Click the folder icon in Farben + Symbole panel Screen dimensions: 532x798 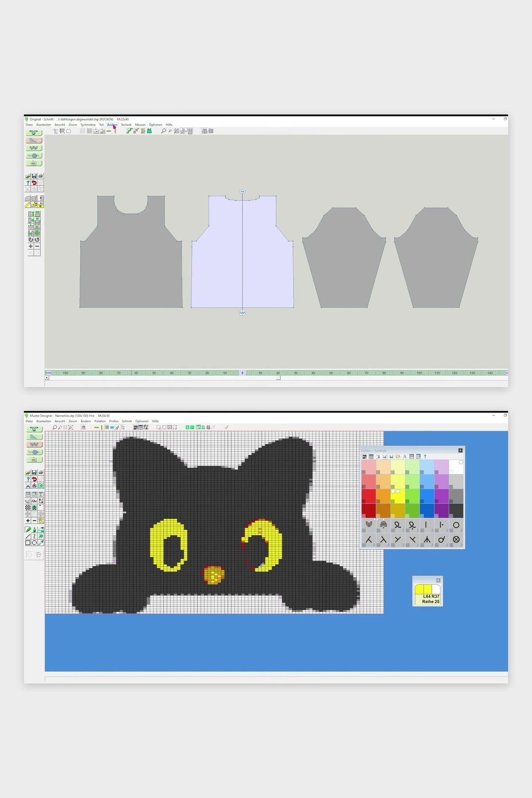pos(398,456)
